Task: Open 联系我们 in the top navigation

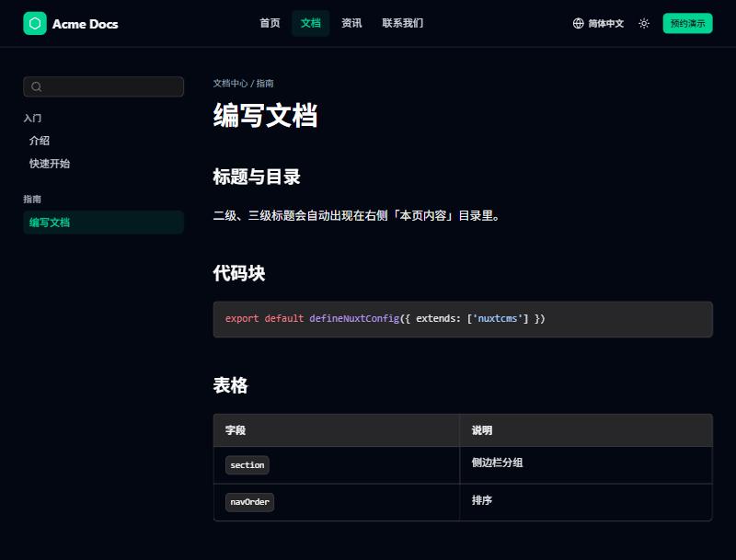Action: pyautogui.click(x=403, y=23)
